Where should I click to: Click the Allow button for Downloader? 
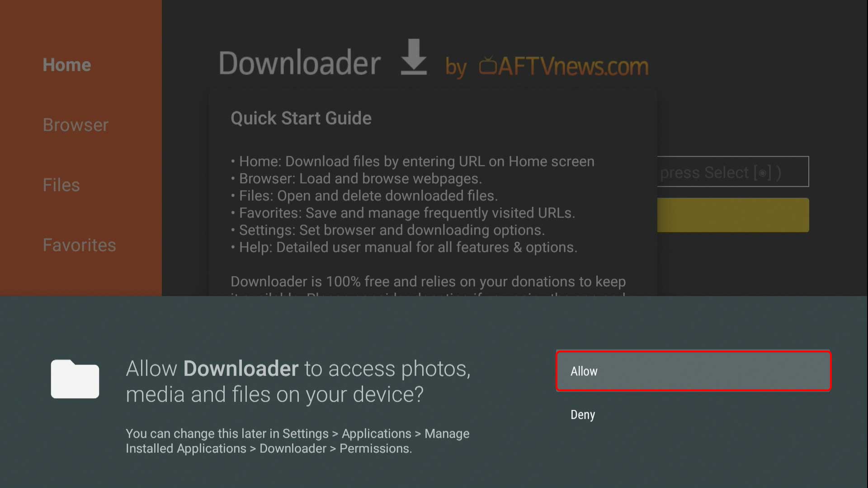693,371
